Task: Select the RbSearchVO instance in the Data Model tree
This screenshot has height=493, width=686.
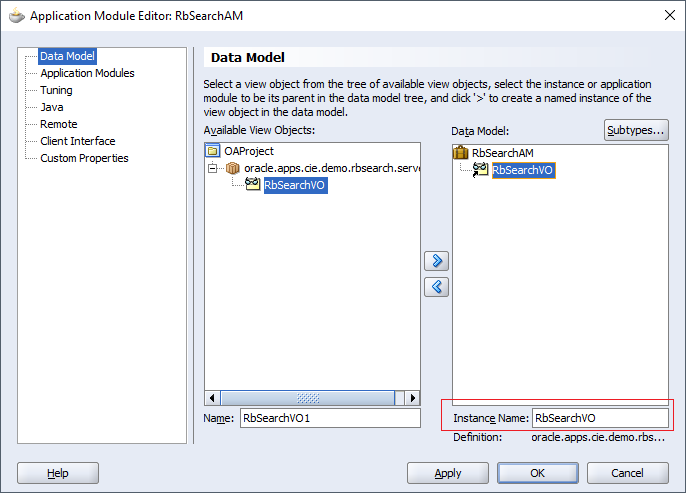Action: click(x=523, y=170)
